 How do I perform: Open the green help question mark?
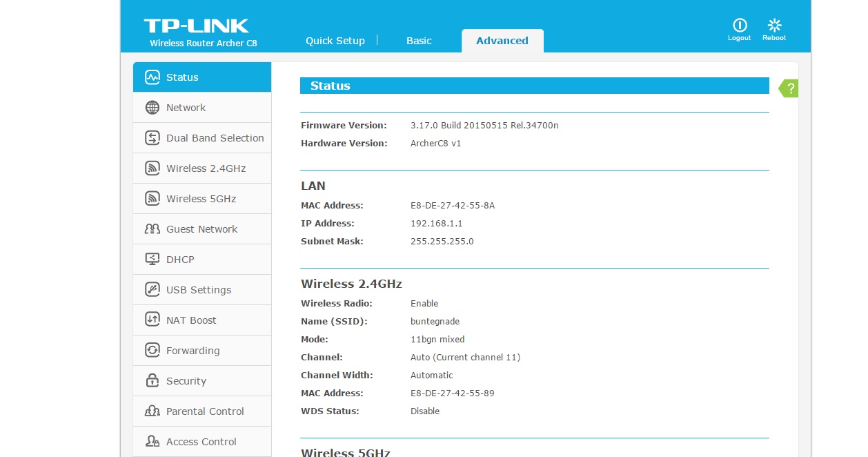click(x=789, y=88)
